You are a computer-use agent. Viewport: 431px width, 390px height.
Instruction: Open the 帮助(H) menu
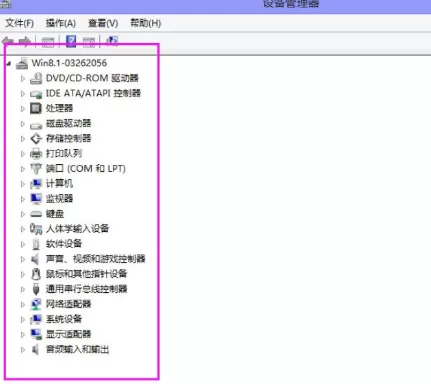coord(146,23)
